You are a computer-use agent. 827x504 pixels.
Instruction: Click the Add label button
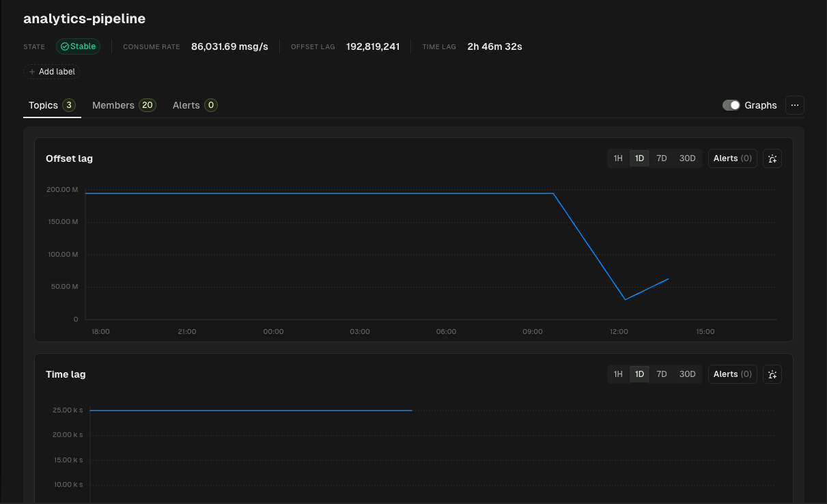click(x=51, y=71)
